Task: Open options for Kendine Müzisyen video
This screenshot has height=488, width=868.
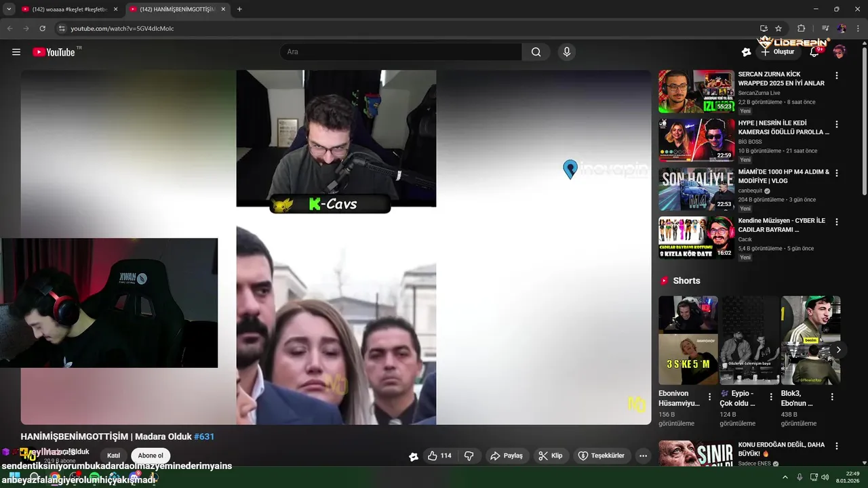Action: point(837,222)
